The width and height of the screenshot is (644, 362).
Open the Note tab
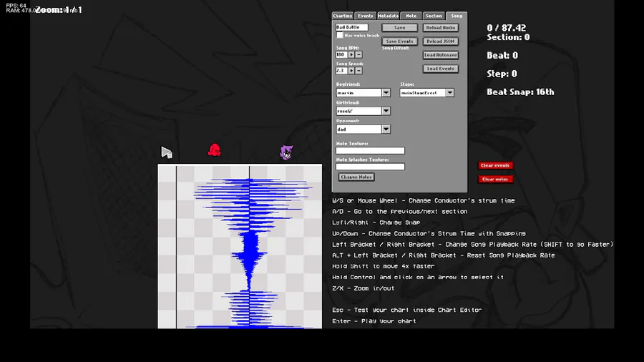[411, 16]
